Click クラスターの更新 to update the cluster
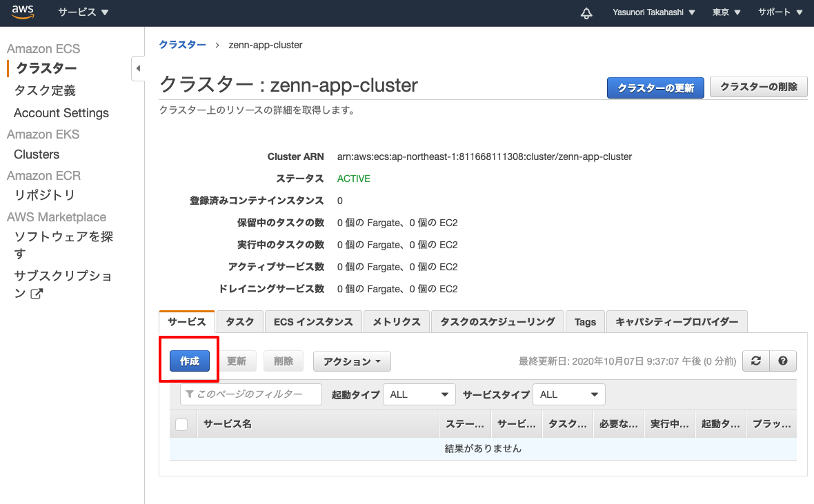The height and width of the screenshot is (504, 814). [x=655, y=88]
